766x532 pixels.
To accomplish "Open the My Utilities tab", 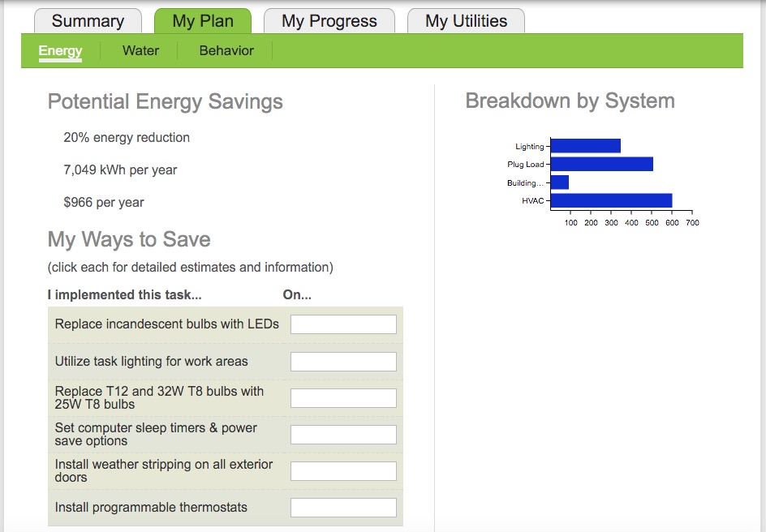I will 466,21.
